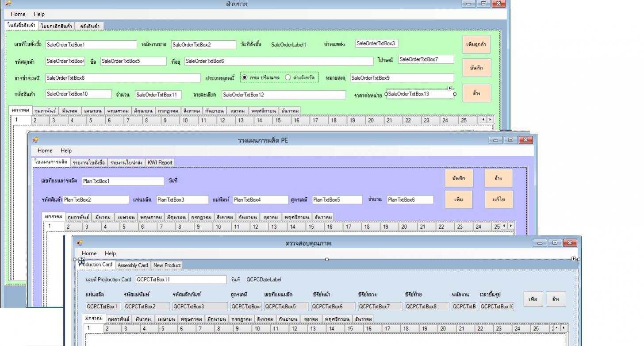This screenshot has height=346, width=644.
Task: Select the กุมภาพันธ์ month tab in the ฝ่ายขาย form
Action: pos(46,111)
